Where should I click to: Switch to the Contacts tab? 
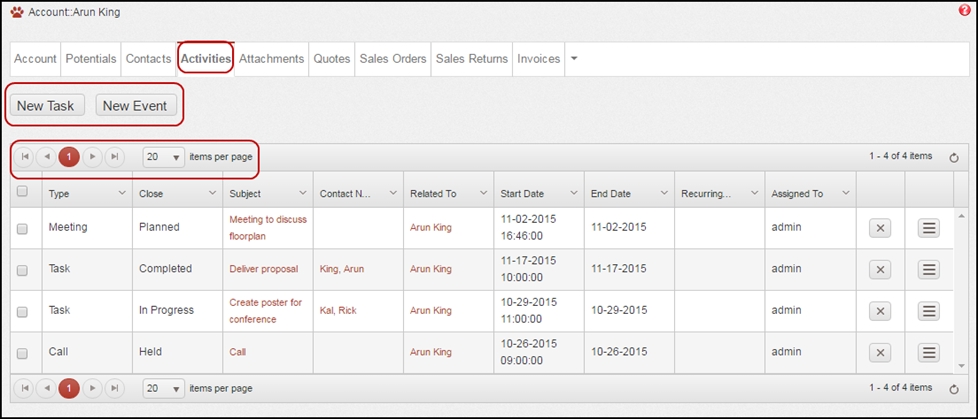click(x=148, y=59)
